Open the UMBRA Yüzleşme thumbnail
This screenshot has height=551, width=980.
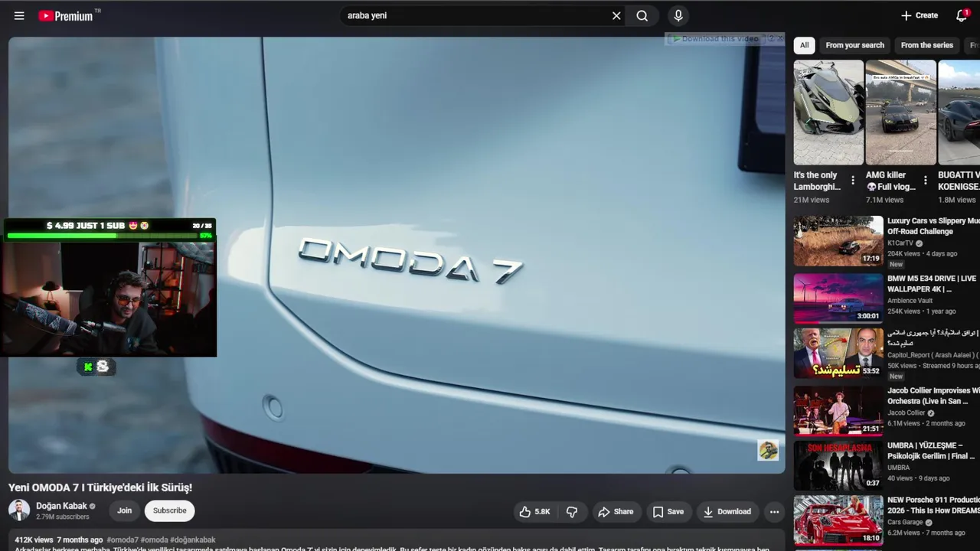coord(838,465)
